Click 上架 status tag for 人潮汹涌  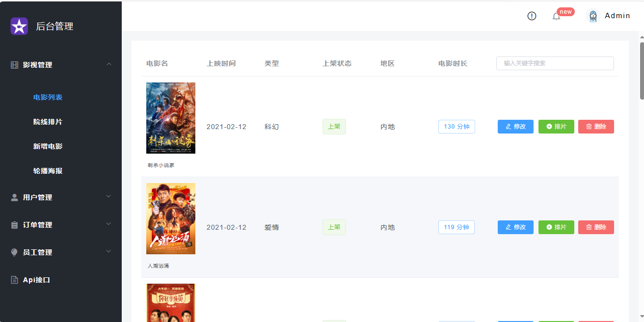point(334,227)
